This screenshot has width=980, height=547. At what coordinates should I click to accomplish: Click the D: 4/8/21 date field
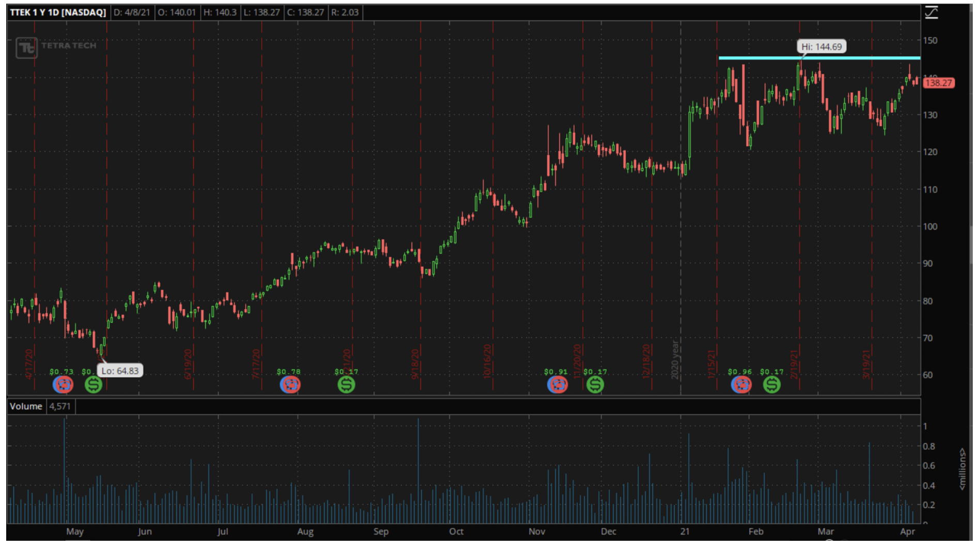pyautogui.click(x=132, y=12)
